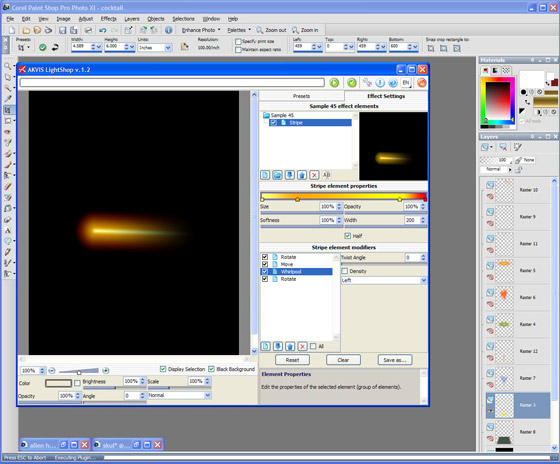Click the Undo arrow in main toolbar
The image size is (560, 464).
103,30
